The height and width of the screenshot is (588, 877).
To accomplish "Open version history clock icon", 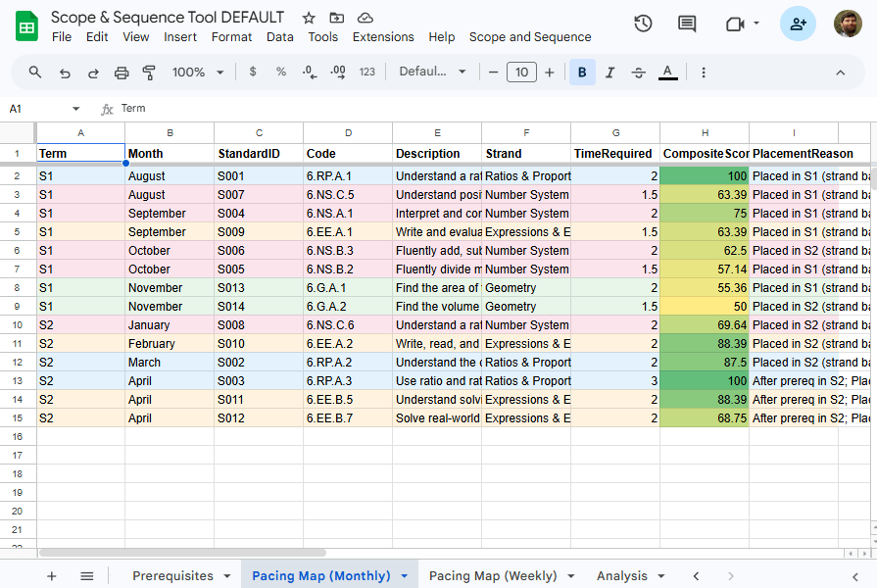I will click(643, 24).
